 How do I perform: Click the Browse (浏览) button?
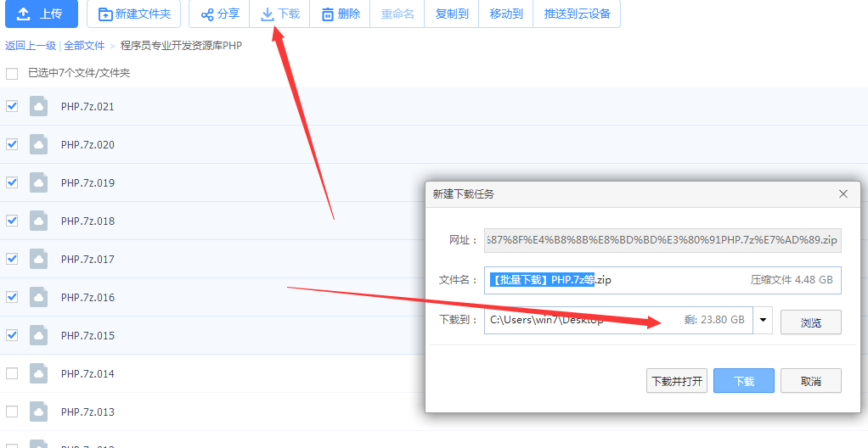click(810, 322)
